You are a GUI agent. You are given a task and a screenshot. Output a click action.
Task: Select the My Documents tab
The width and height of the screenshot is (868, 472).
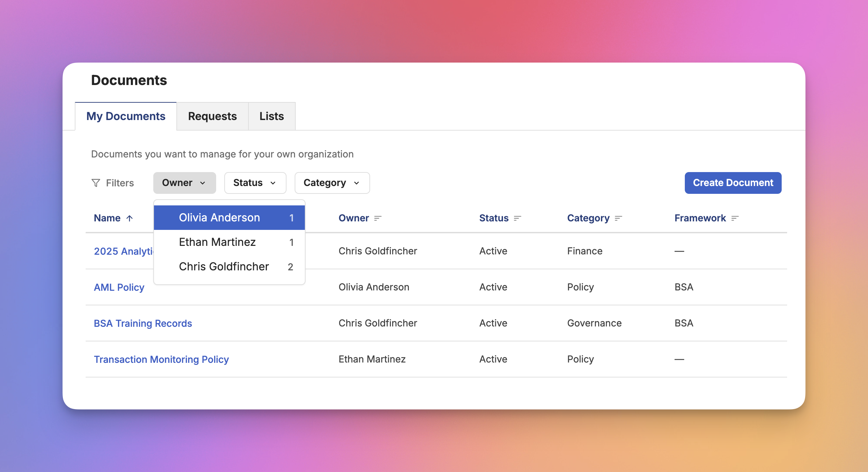point(126,116)
